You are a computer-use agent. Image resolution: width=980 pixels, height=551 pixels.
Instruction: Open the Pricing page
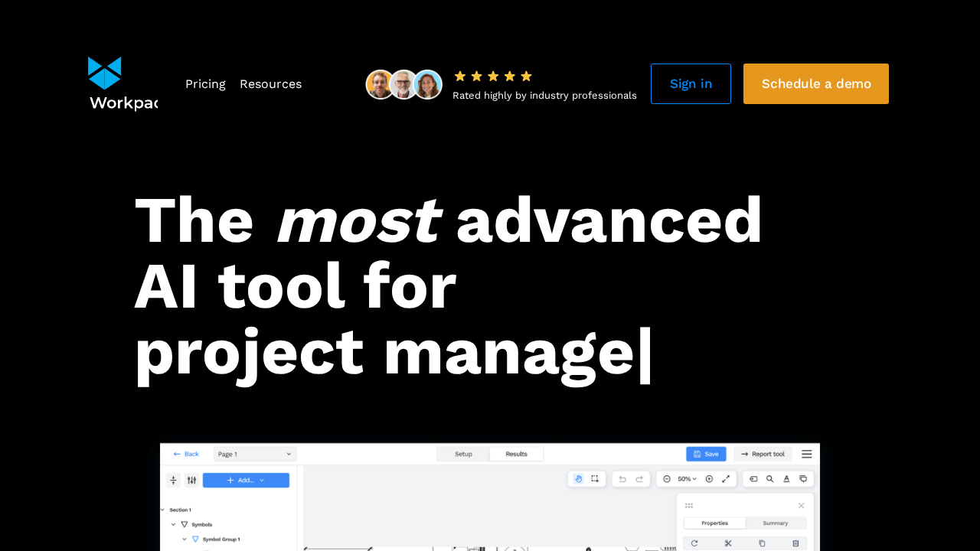(x=205, y=84)
